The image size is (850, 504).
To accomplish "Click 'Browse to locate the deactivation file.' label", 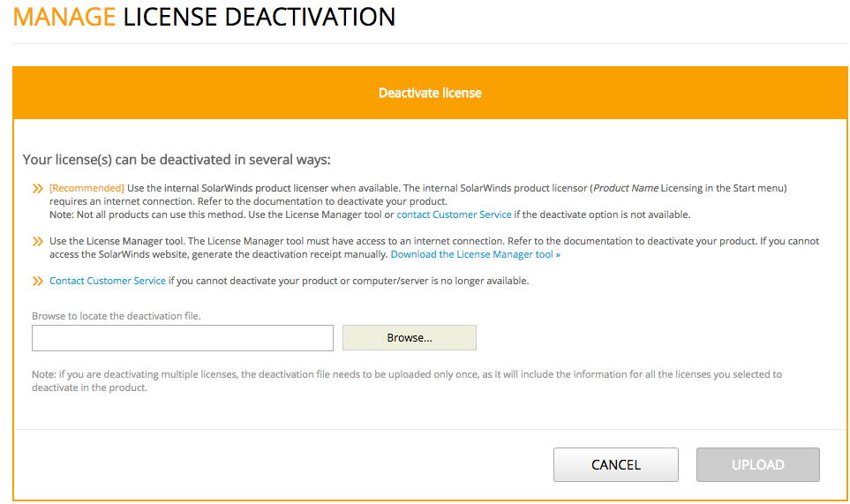I will coord(116,316).
